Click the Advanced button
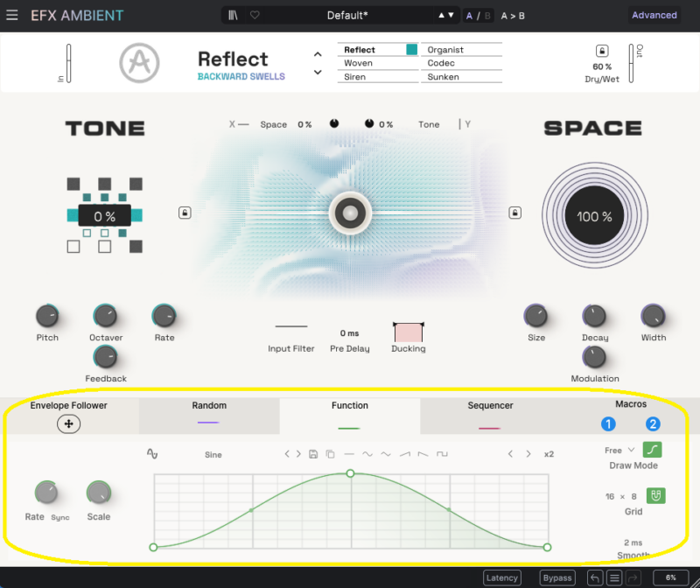 click(x=654, y=16)
